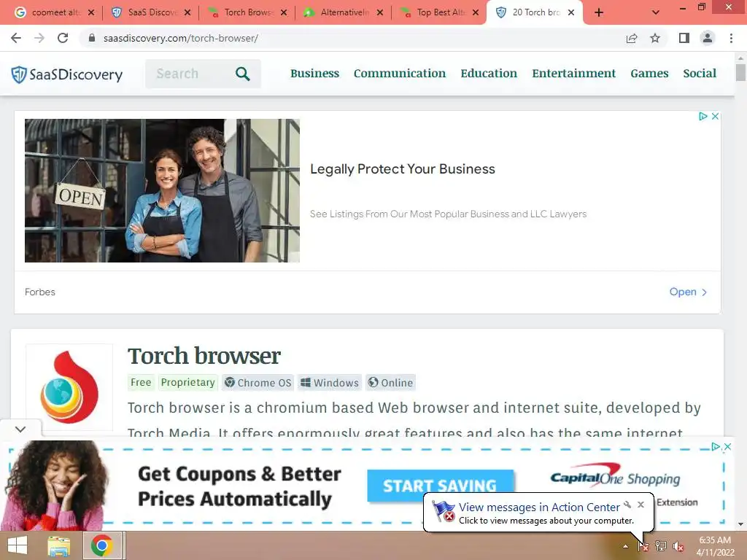Image resolution: width=747 pixels, height=560 pixels.
Task: Open File Explorer from taskbar
Action: [x=59, y=545]
